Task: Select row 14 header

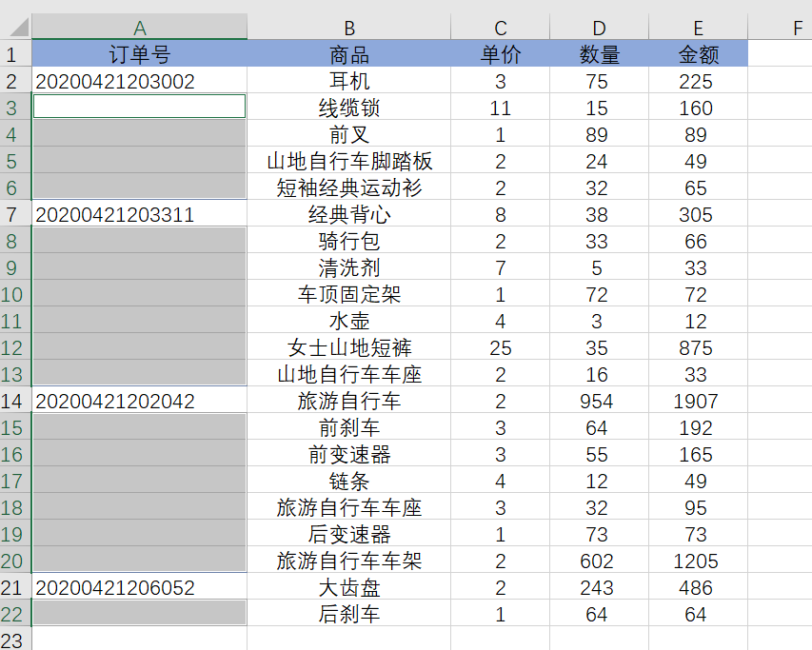Action: point(15,400)
